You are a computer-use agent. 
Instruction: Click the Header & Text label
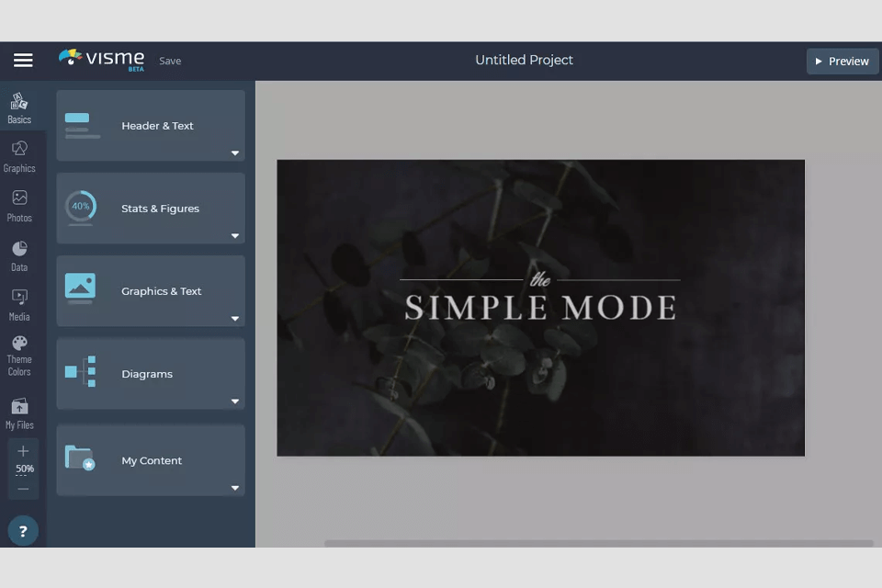pos(157,126)
